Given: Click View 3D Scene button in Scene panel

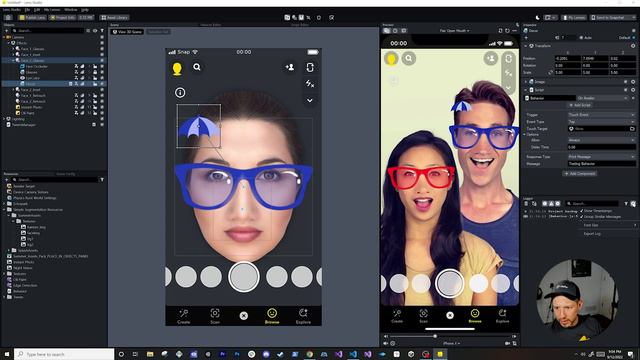Looking at the screenshot, I should pos(127,31).
